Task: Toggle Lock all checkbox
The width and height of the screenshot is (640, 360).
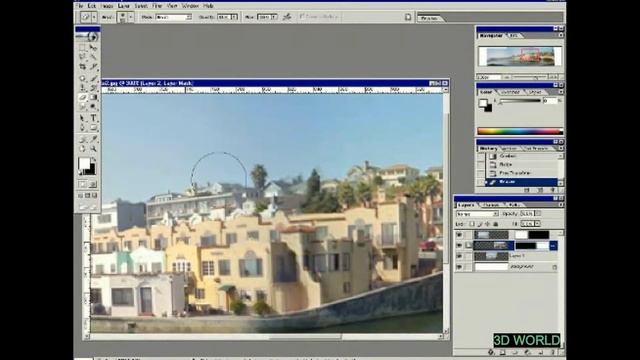Action: [x=496, y=224]
